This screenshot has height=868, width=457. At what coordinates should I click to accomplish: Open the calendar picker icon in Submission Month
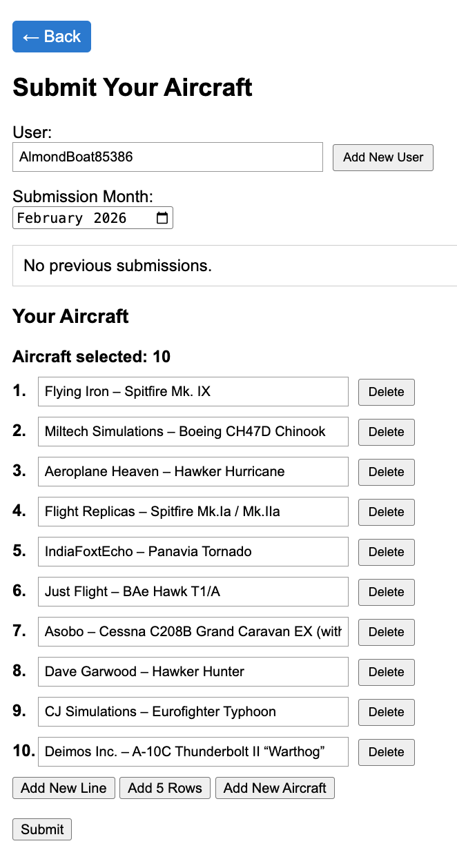tap(162, 218)
